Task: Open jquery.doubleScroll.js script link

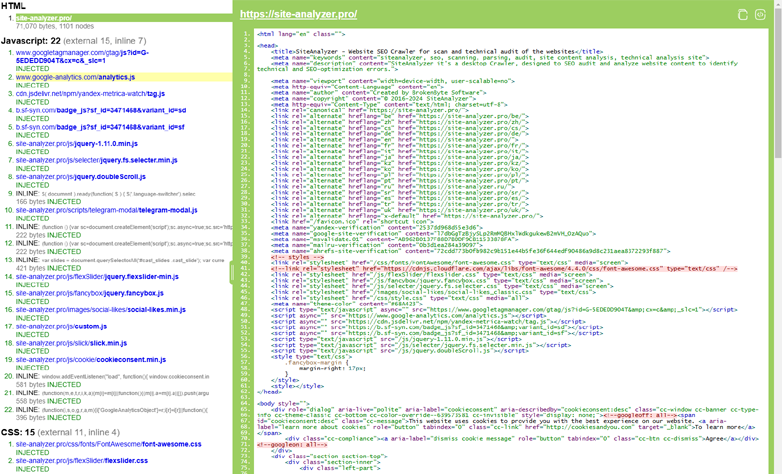Action: click(81, 177)
